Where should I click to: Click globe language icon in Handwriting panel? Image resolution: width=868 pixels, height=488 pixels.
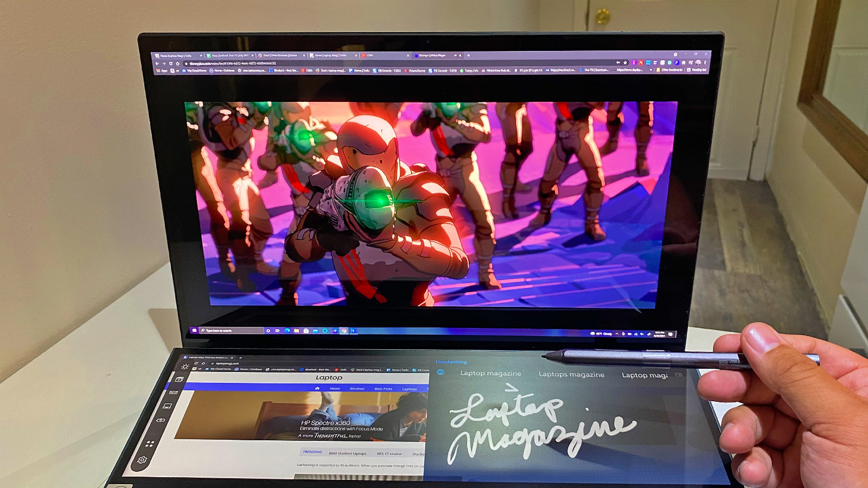(x=441, y=372)
